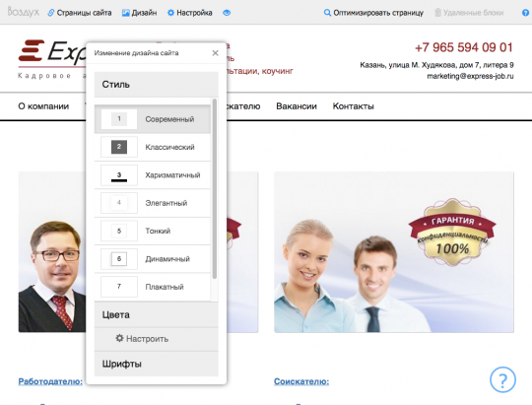Open the blue help icon in top bar
Viewport: 532px width, 405px height.
click(x=525, y=13)
